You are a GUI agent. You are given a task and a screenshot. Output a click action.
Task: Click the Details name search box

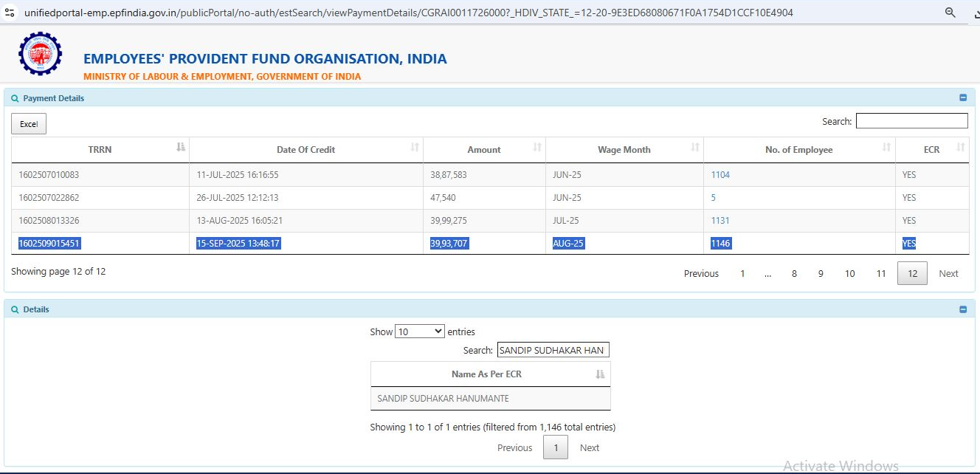point(553,350)
